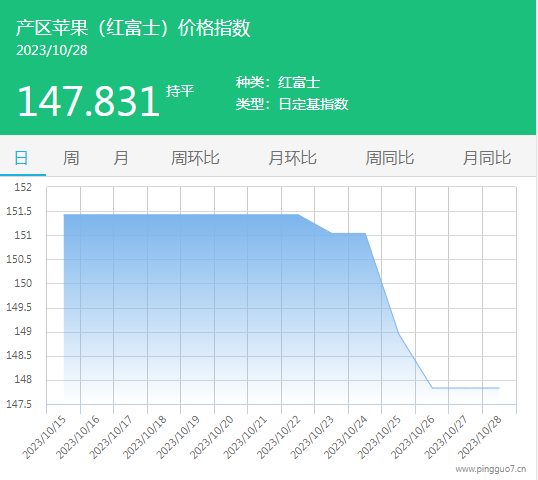Click the 151.5 y-axis label
Screen dimensions: 538x480
point(19,211)
